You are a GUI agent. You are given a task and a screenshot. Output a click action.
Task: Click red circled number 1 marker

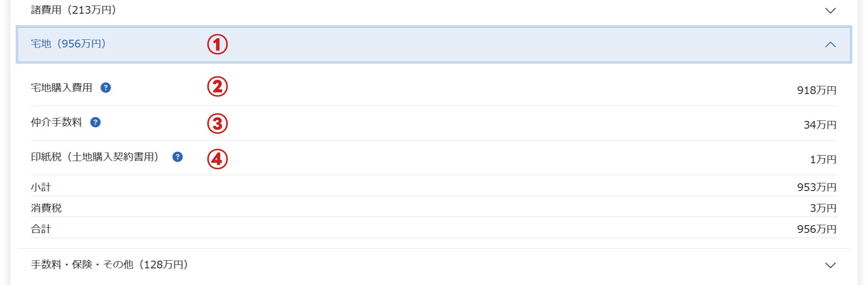217,44
